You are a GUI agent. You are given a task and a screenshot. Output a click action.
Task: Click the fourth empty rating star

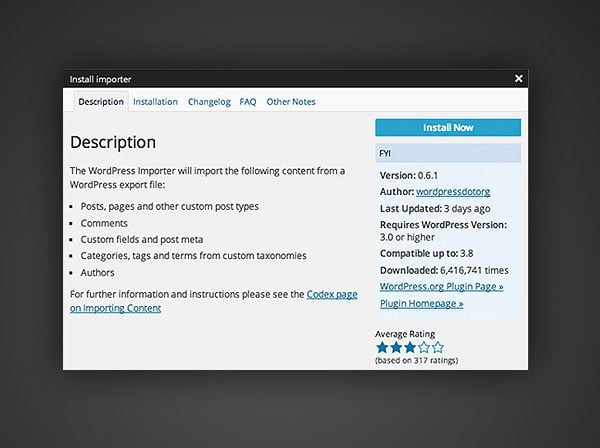(424, 347)
